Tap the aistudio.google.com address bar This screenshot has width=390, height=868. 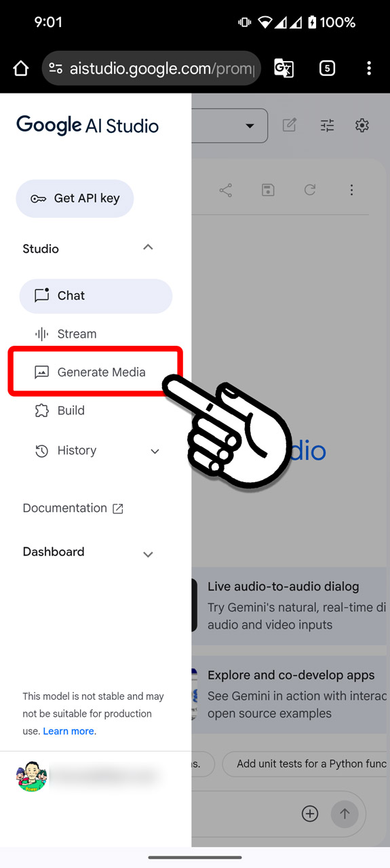click(151, 68)
